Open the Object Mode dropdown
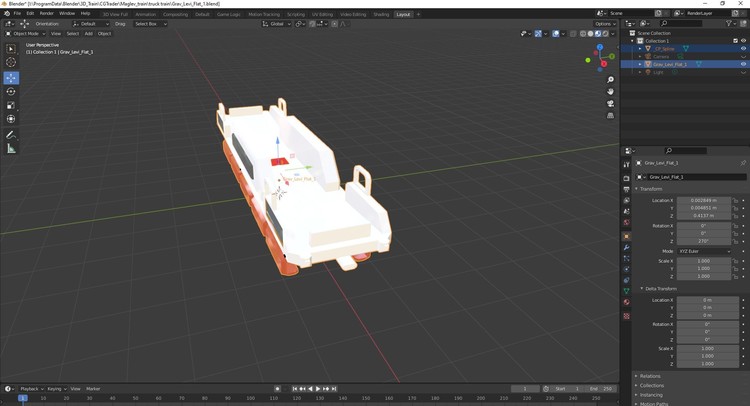Screen dimensions: 750x406 (x=26, y=33)
